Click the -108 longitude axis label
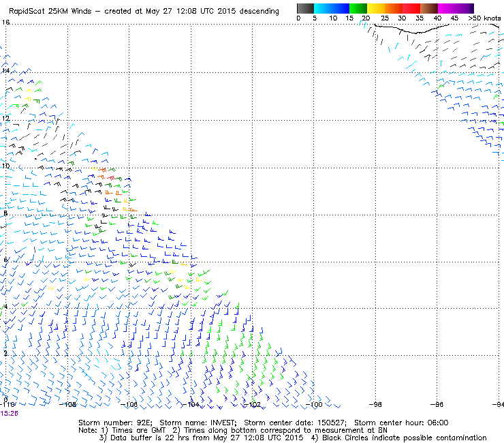504x443 pixels. [67, 404]
